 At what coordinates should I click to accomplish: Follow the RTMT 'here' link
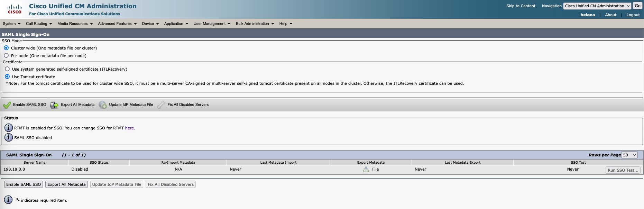pyautogui.click(x=130, y=128)
